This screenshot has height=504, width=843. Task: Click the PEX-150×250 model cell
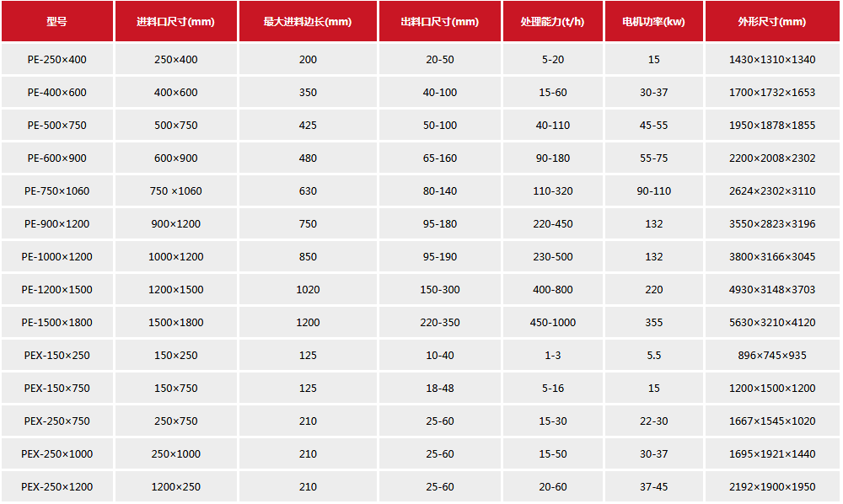(x=56, y=356)
